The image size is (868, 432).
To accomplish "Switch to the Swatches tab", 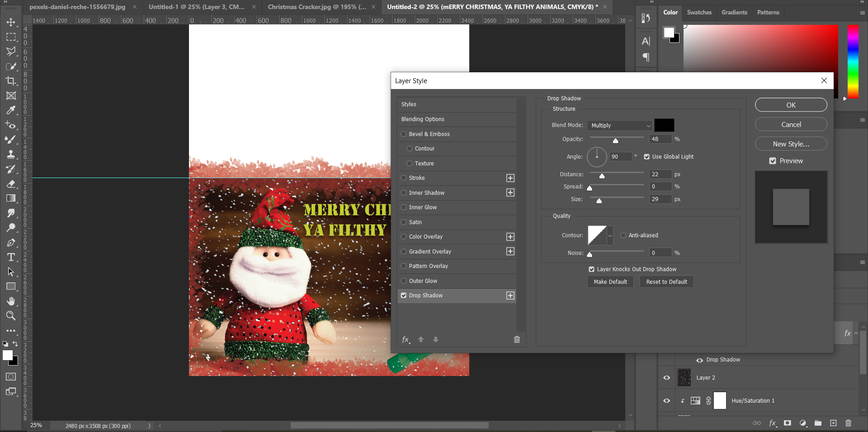I will tap(699, 12).
